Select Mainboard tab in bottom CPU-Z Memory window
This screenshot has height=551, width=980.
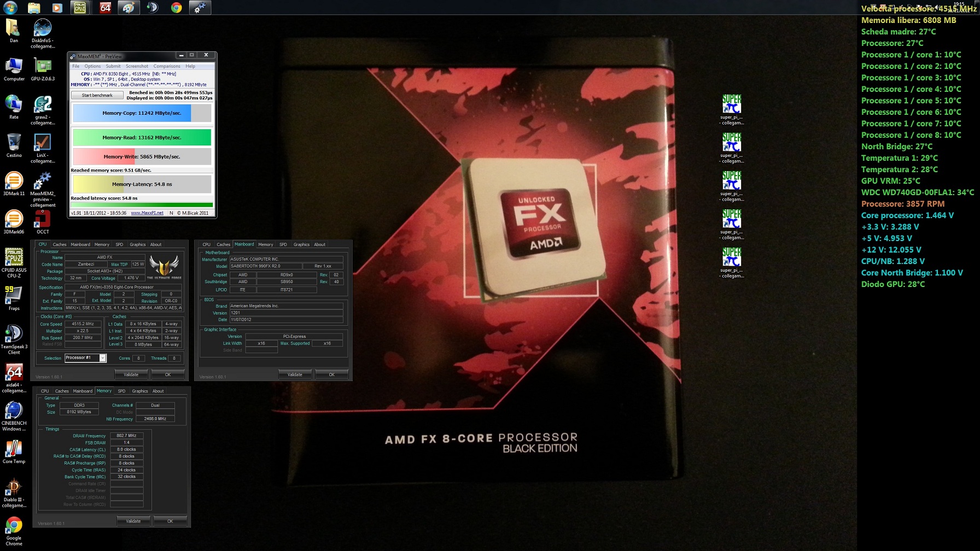(83, 391)
